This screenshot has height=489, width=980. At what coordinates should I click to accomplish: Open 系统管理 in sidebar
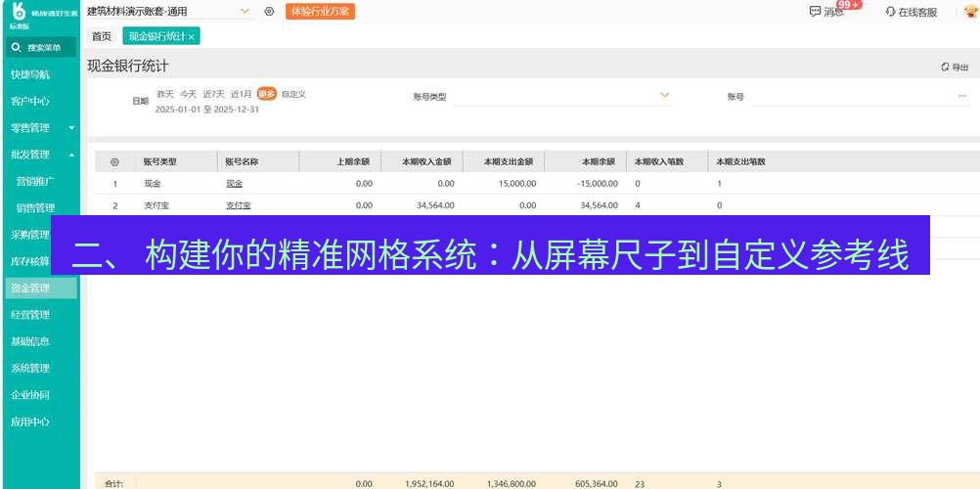(x=30, y=369)
